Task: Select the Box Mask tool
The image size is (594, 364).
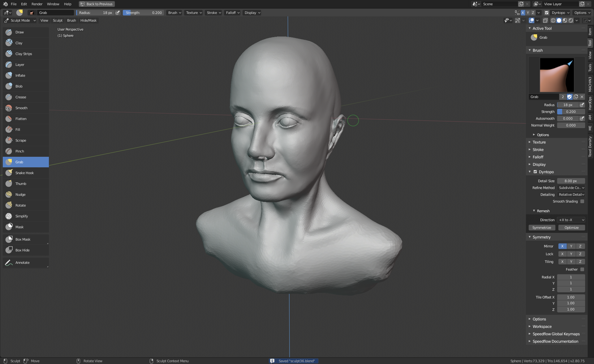Action: (x=23, y=239)
